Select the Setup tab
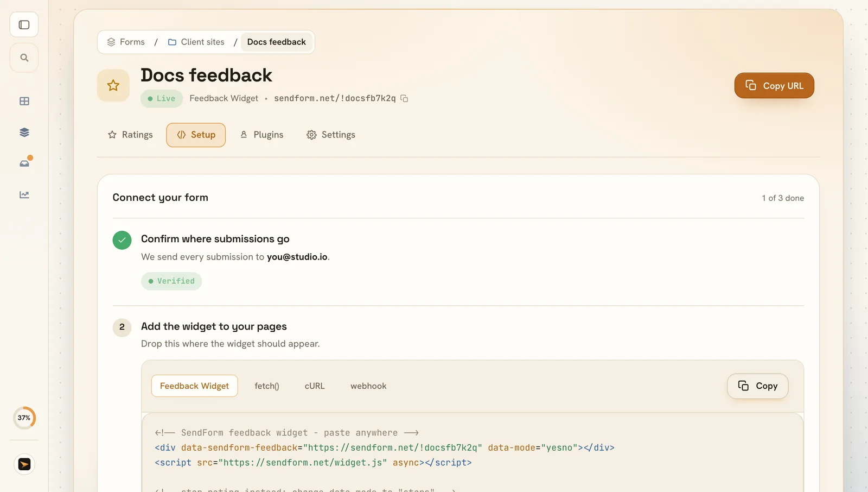Image resolution: width=868 pixels, height=492 pixels. coord(196,135)
